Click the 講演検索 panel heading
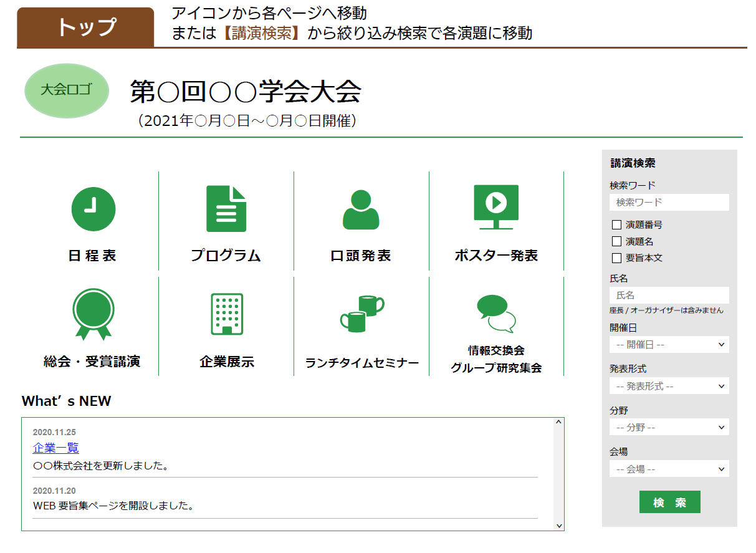Image resolution: width=756 pixels, height=553 pixels. point(633,163)
